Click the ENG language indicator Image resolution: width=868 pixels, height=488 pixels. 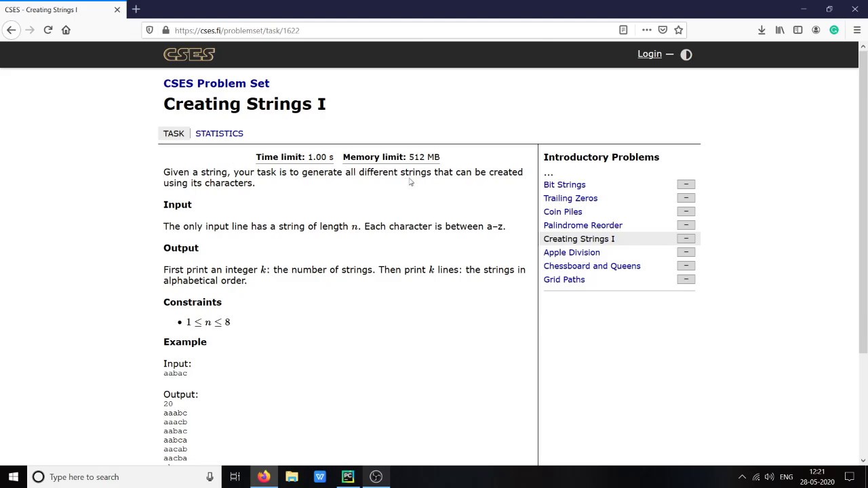point(786,476)
